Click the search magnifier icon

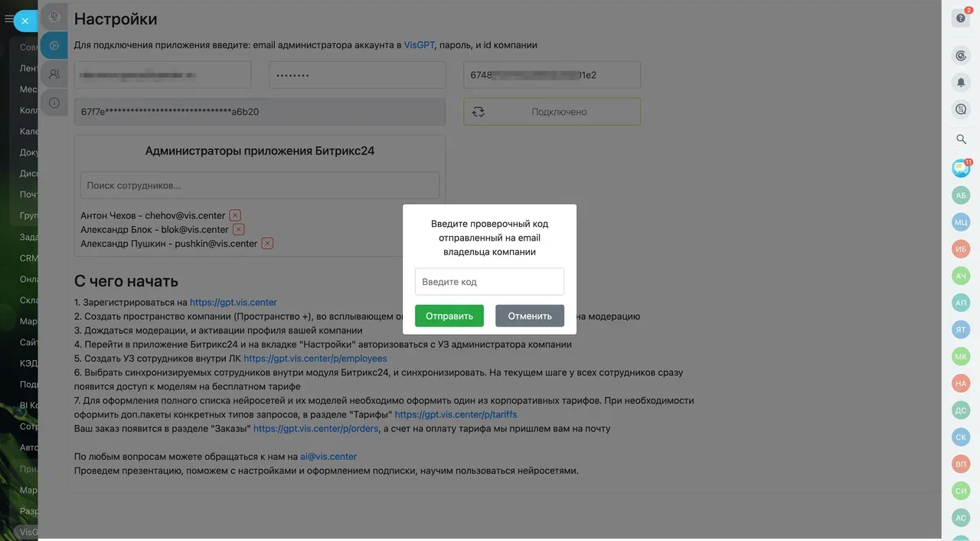961,139
